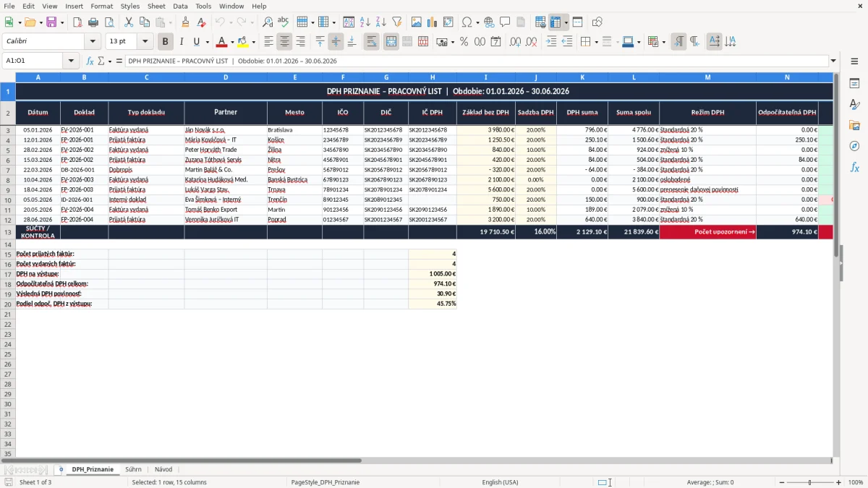Open sidebar Gallery icon
The image size is (868, 488).
pos(854,125)
